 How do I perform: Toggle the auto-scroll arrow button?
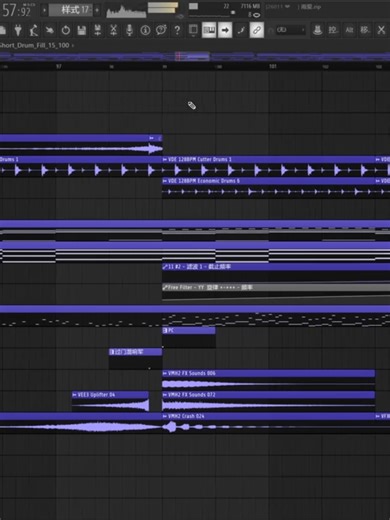click(x=225, y=30)
